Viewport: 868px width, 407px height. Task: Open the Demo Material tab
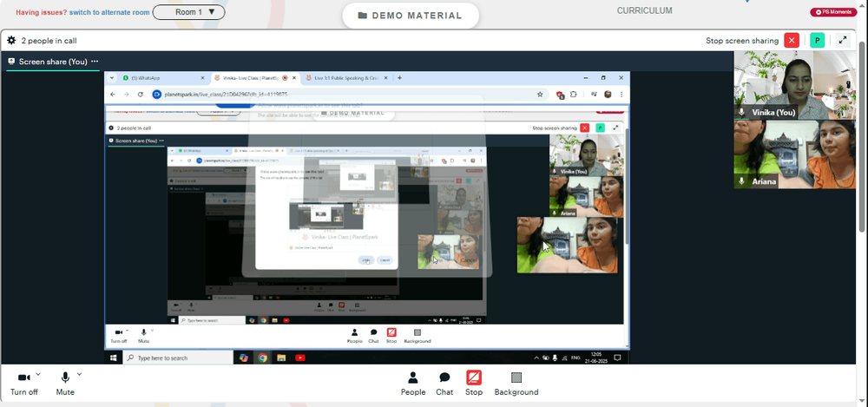click(x=411, y=16)
